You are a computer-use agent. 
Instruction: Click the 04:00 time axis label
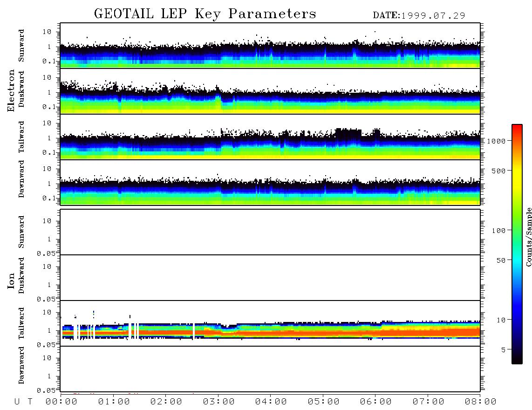coord(271,402)
